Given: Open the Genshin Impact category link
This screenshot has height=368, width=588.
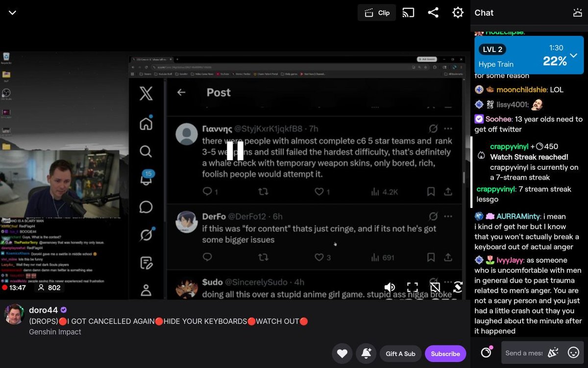Looking at the screenshot, I should [x=55, y=332].
